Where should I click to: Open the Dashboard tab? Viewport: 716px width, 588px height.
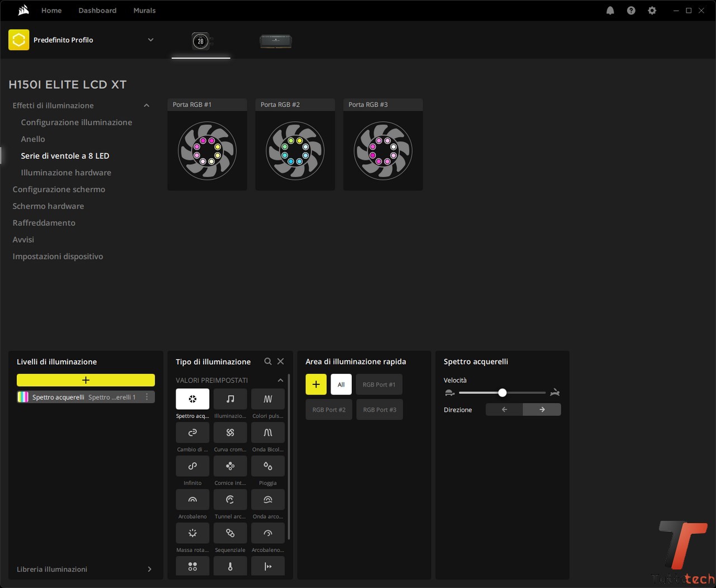[x=97, y=11]
